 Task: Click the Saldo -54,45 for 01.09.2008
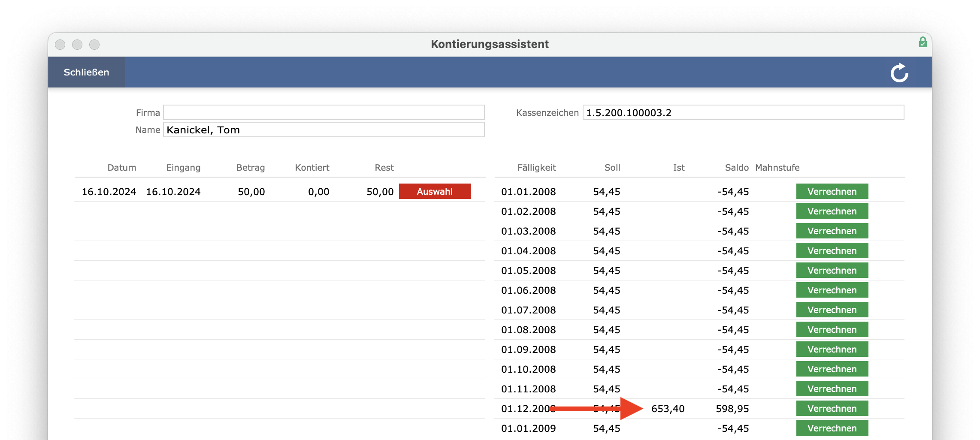click(x=733, y=350)
